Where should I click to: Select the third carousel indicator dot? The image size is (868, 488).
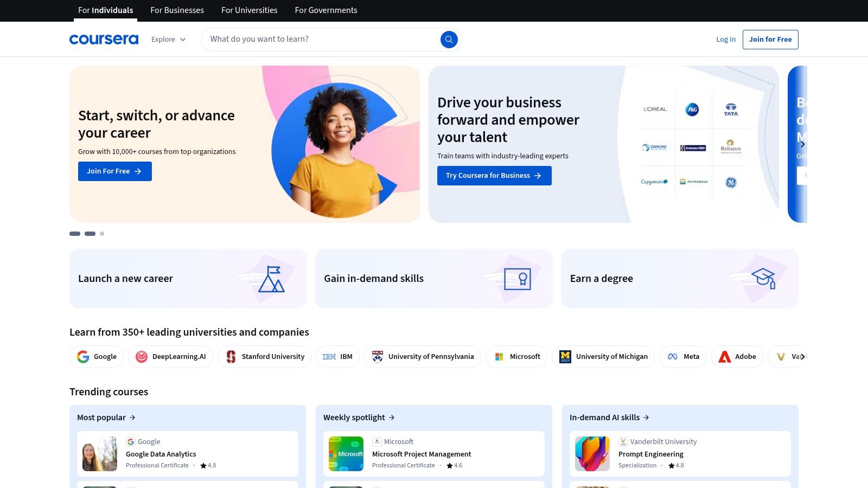[x=101, y=234]
